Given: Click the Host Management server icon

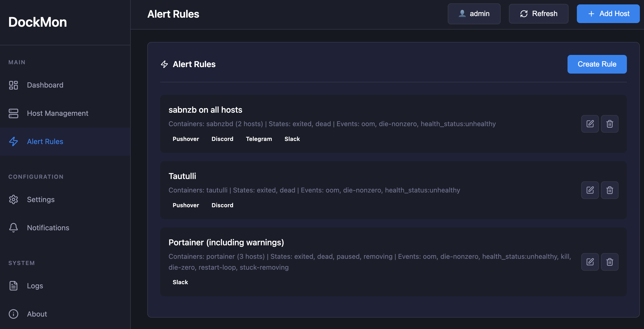Looking at the screenshot, I should [x=13, y=113].
